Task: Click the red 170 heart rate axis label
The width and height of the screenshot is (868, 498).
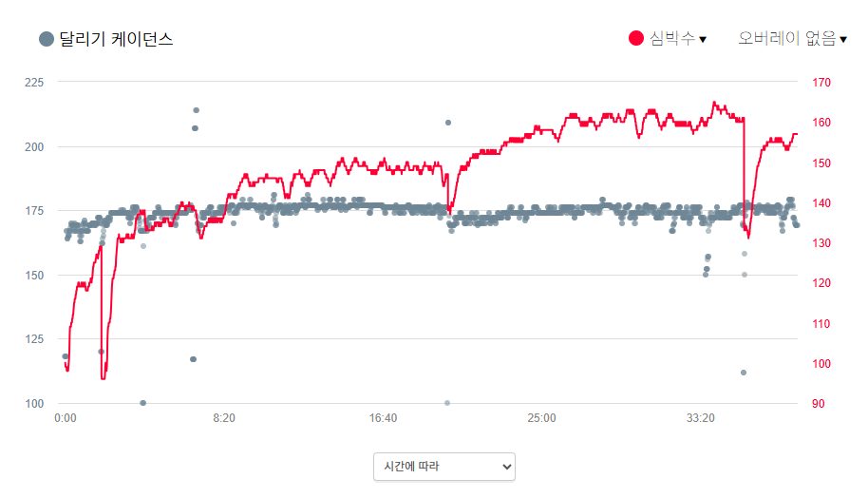Action: coord(821,83)
